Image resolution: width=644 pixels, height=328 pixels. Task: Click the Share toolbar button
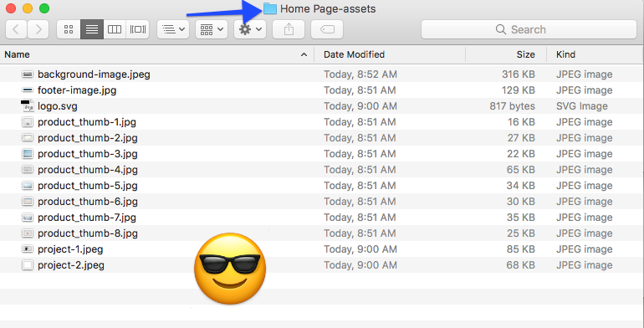[289, 29]
